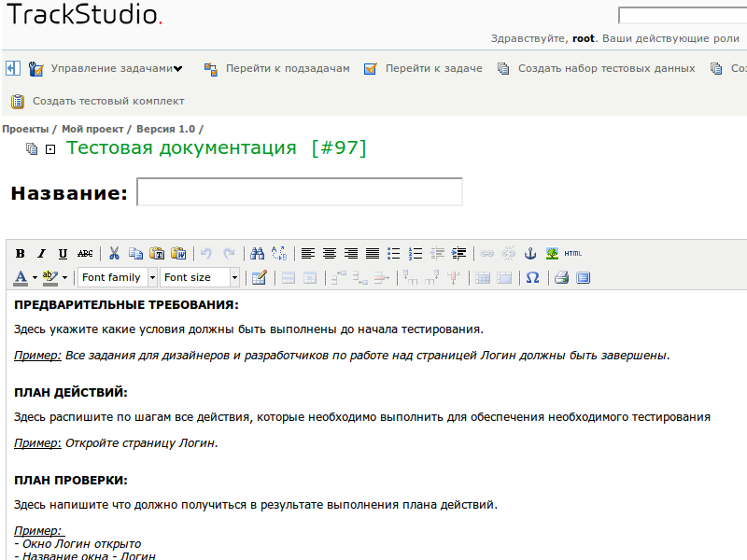747x560 pixels.
Task: Click the find binoculars icon
Action: (x=257, y=254)
